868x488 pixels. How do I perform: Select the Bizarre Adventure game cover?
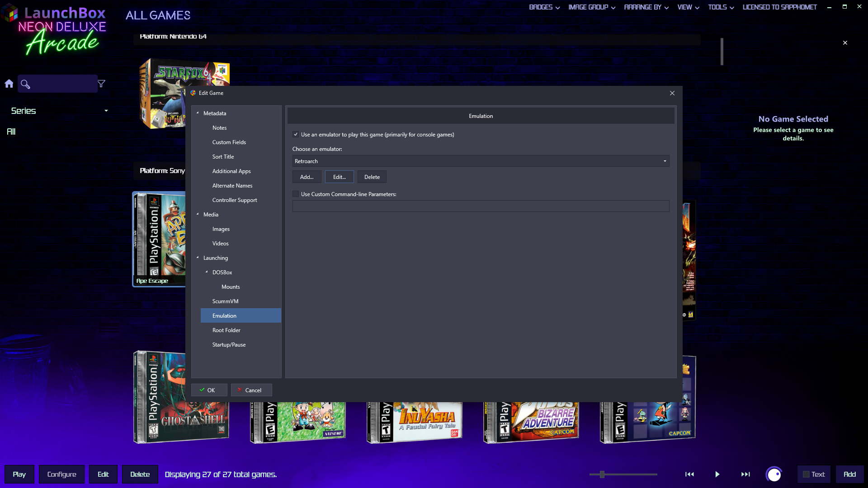[x=531, y=422]
